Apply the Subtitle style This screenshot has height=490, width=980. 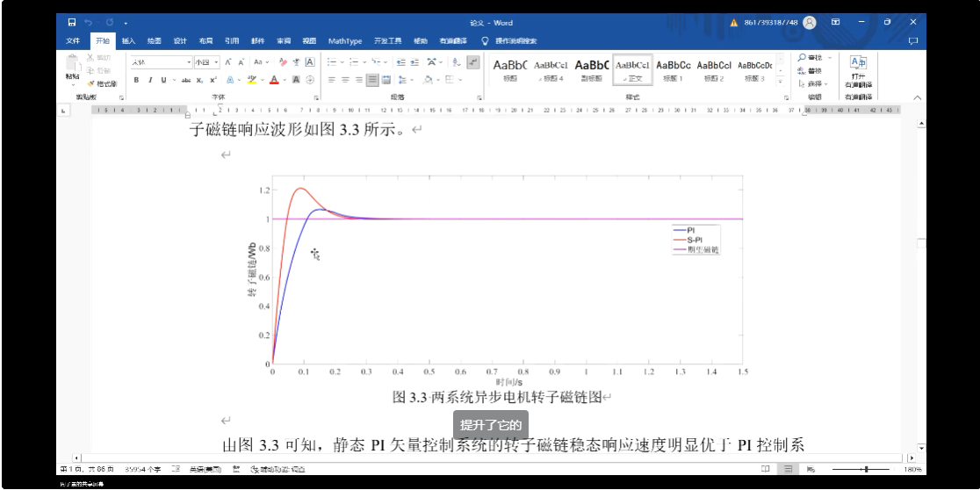click(592, 70)
